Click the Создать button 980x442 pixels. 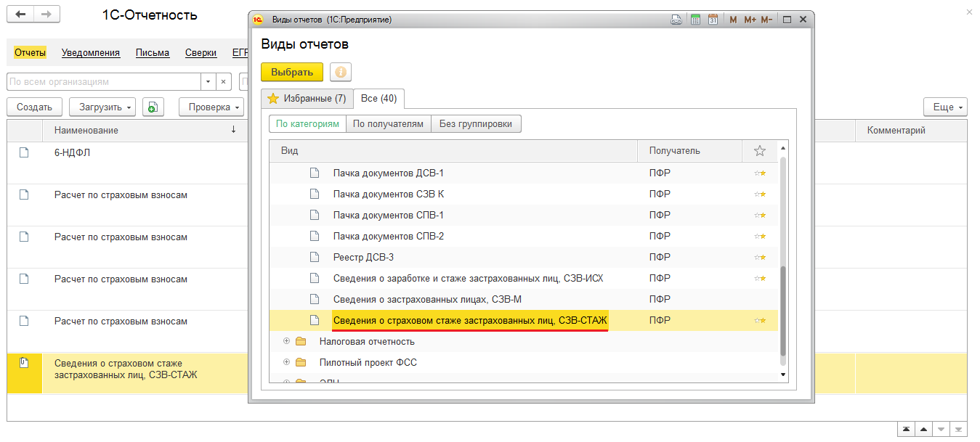pos(35,107)
